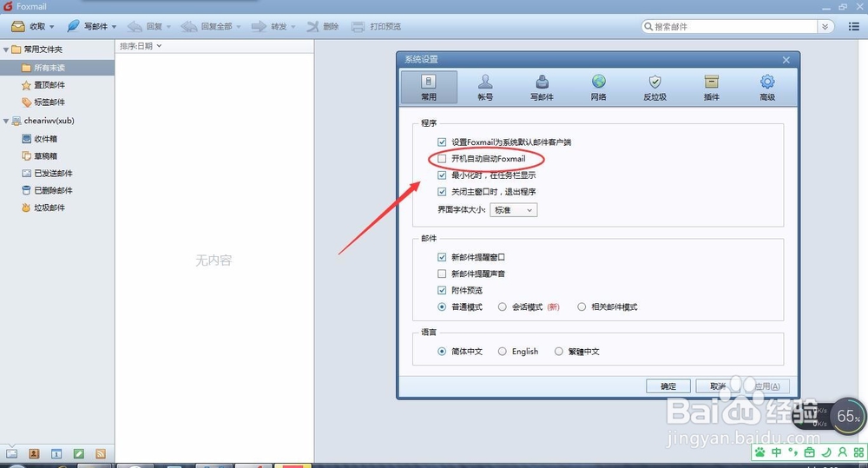Toggle 关闭主窗口时，退出程序 checkbox

point(442,192)
